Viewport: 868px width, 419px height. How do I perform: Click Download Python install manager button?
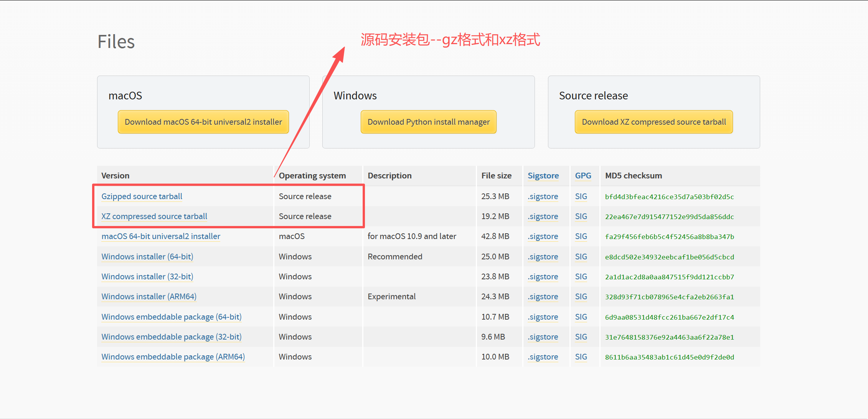[x=429, y=122]
